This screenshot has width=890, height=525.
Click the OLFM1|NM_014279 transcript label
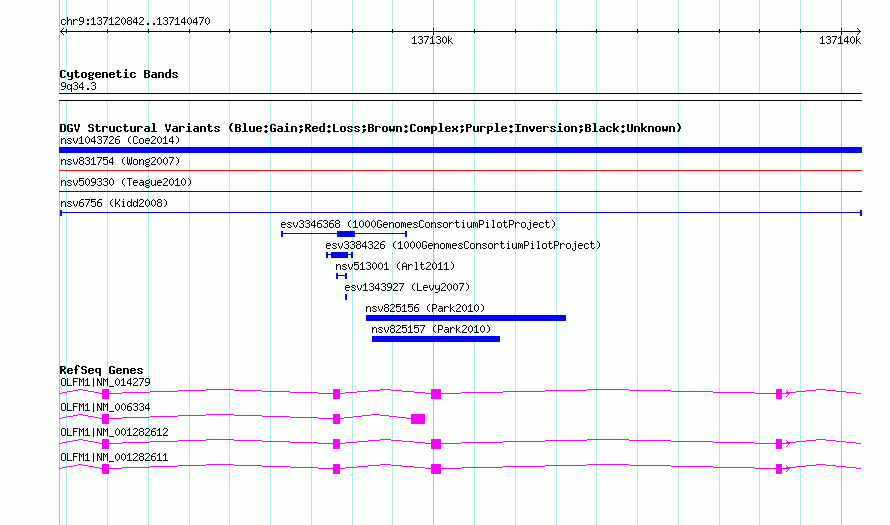pos(105,383)
